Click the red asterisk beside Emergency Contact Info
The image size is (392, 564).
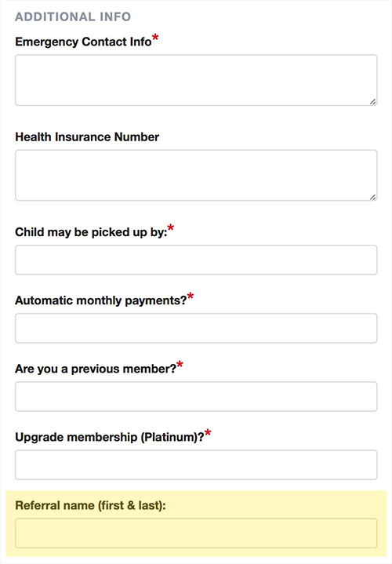pos(155,37)
